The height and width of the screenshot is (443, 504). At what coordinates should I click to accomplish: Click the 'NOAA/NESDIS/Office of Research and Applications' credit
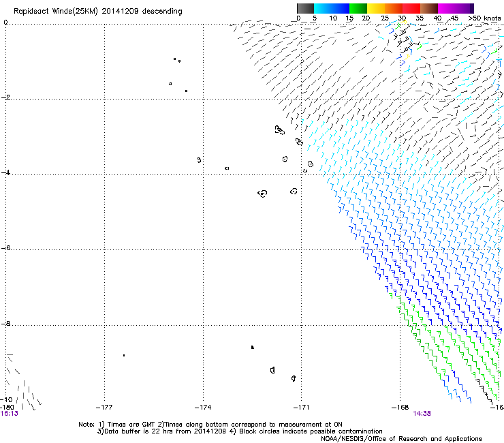401,439
